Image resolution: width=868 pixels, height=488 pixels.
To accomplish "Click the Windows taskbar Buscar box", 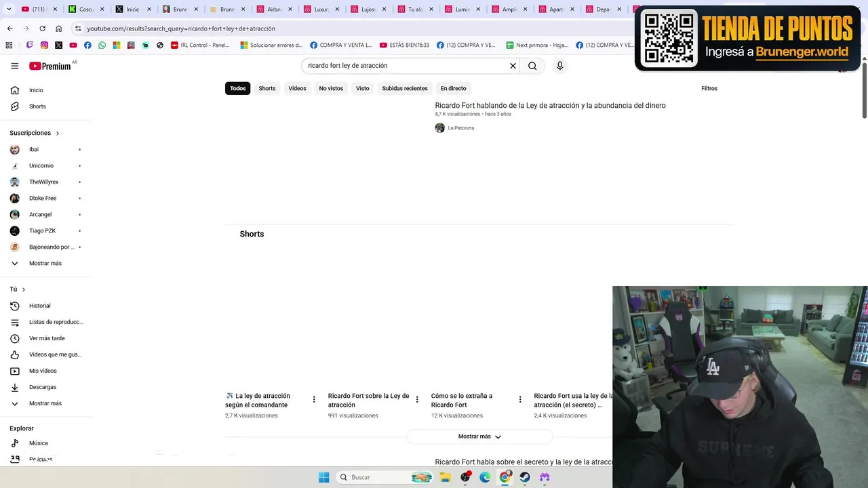I will coord(385,477).
